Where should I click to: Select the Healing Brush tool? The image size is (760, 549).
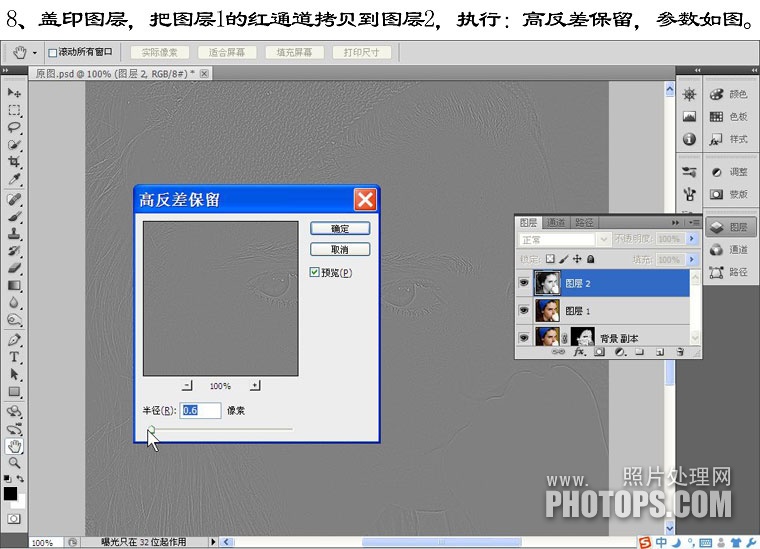14,199
